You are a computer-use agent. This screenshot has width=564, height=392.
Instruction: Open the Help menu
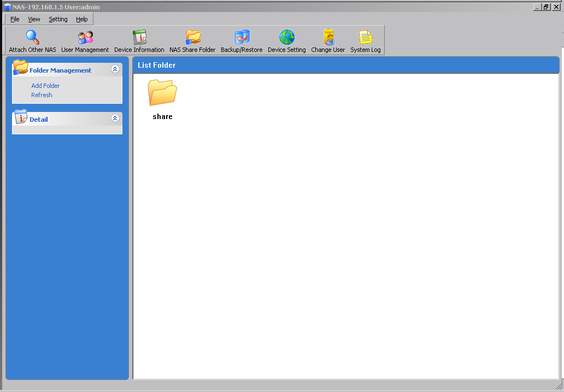(81, 20)
